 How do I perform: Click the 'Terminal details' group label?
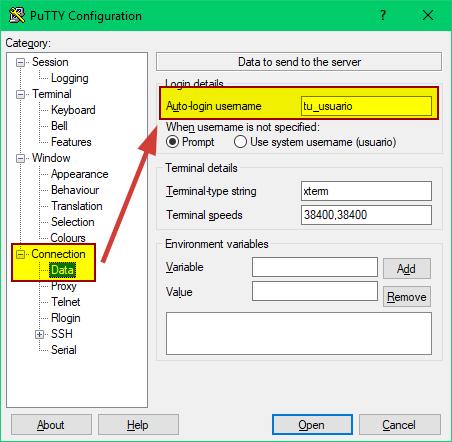click(x=201, y=168)
